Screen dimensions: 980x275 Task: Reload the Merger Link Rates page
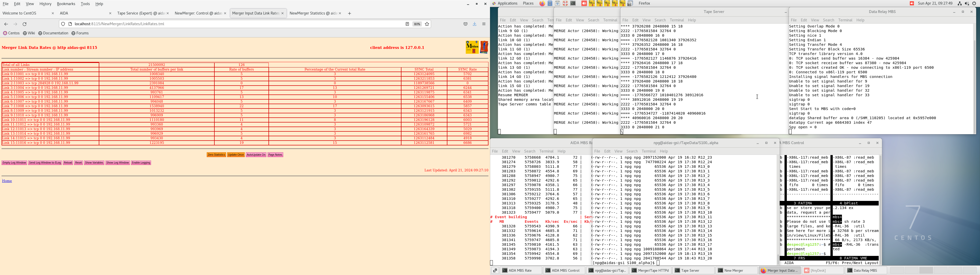click(25, 24)
